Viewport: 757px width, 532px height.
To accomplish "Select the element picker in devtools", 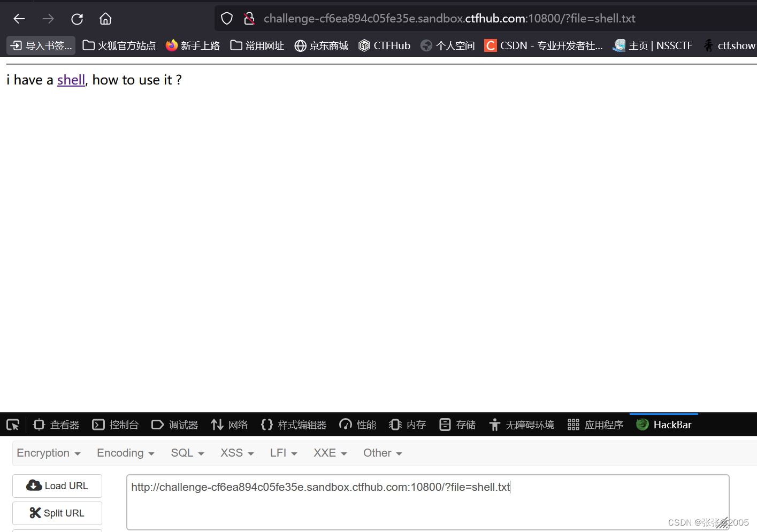I will tap(12, 424).
